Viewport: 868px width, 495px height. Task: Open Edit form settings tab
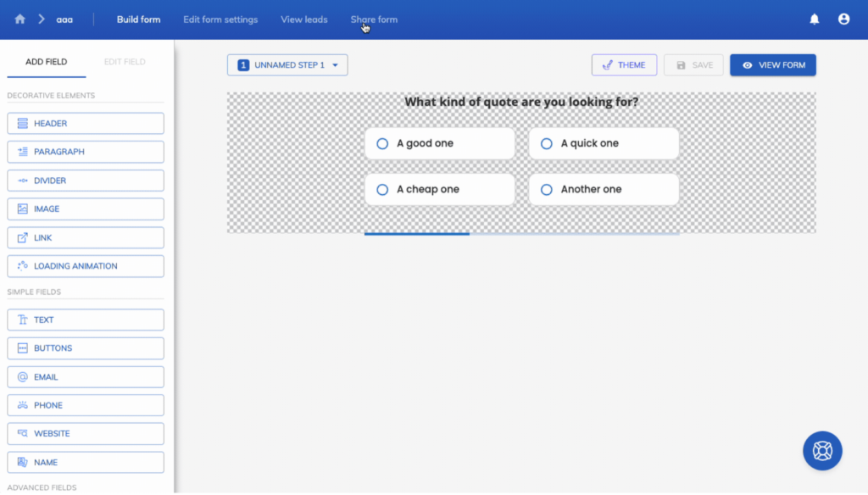tap(220, 19)
